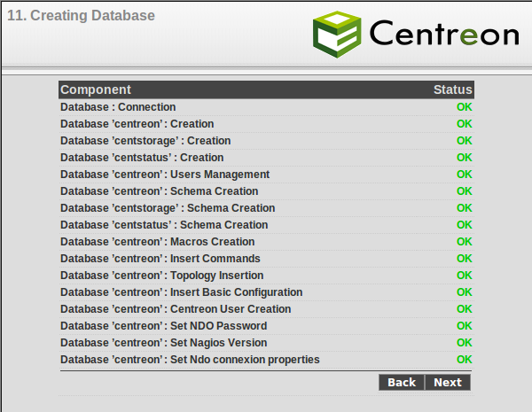
Task: Select the 'centreon' : Macros Creation row label
Action: coord(157,242)
